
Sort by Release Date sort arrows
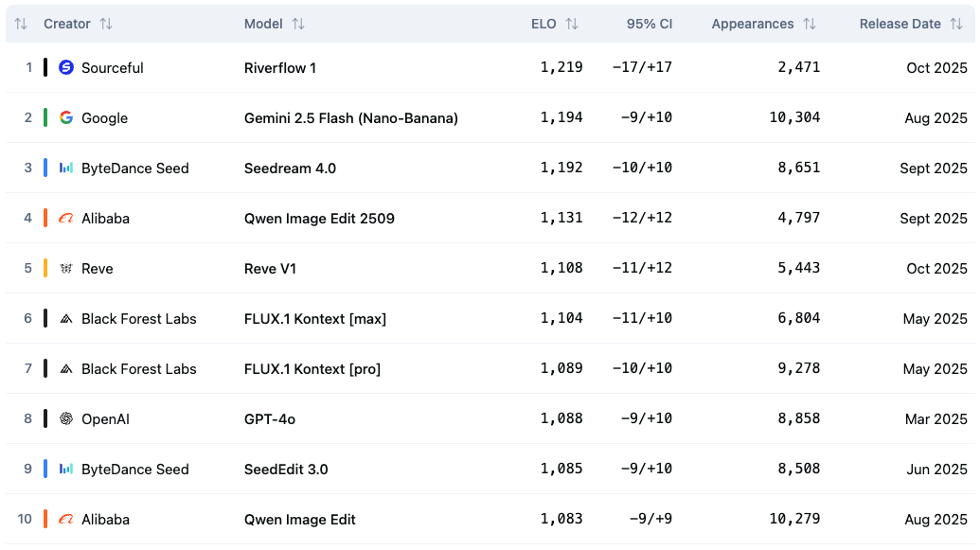coord(956,24)
